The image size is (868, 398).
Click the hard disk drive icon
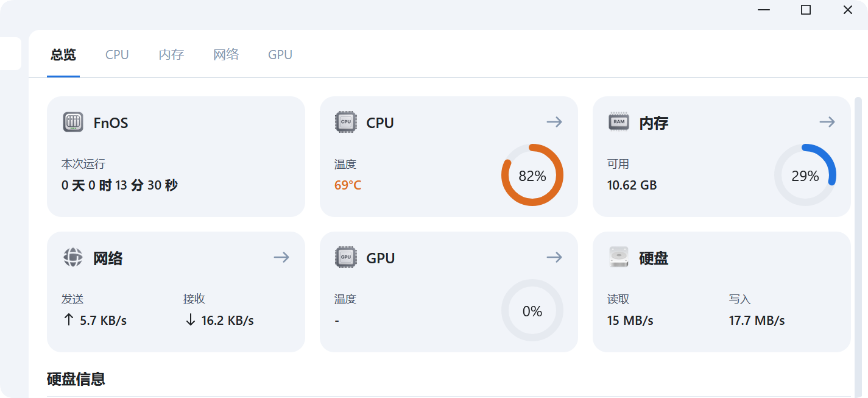point(619,257)
